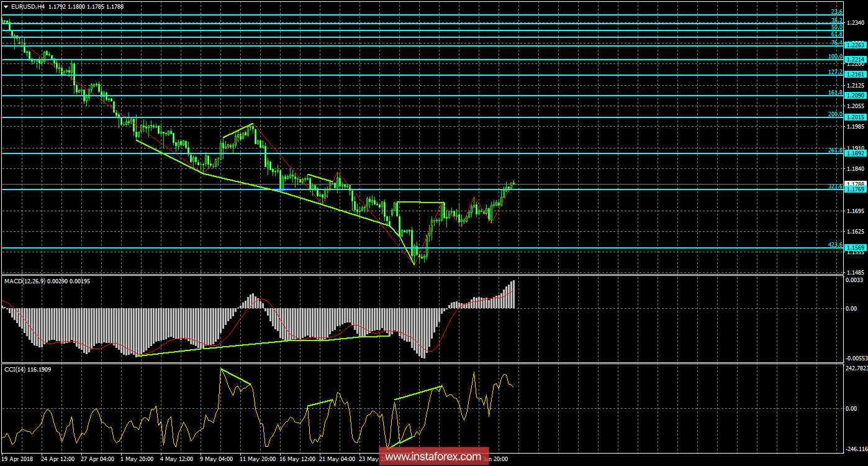Click the 1.1985 price axis value
This screenshot has height=466, width=868.
pyautogui.click(x=856, y=127)
